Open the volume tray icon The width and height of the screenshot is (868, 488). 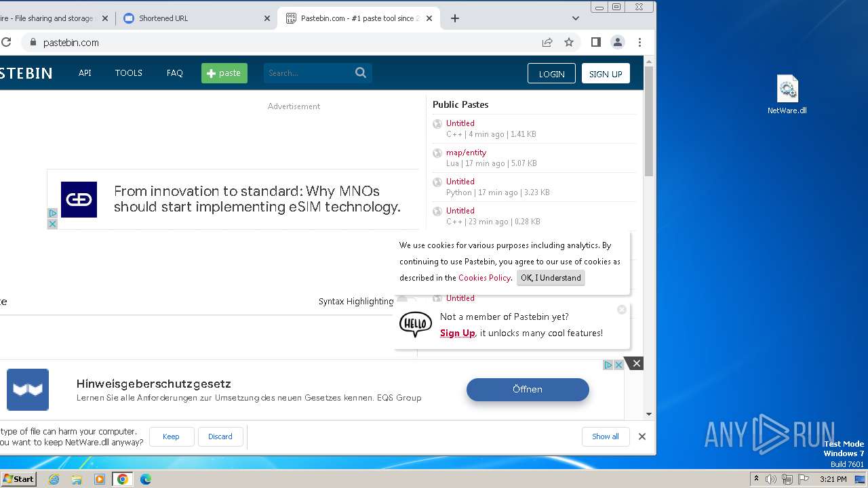click(771, 479)
